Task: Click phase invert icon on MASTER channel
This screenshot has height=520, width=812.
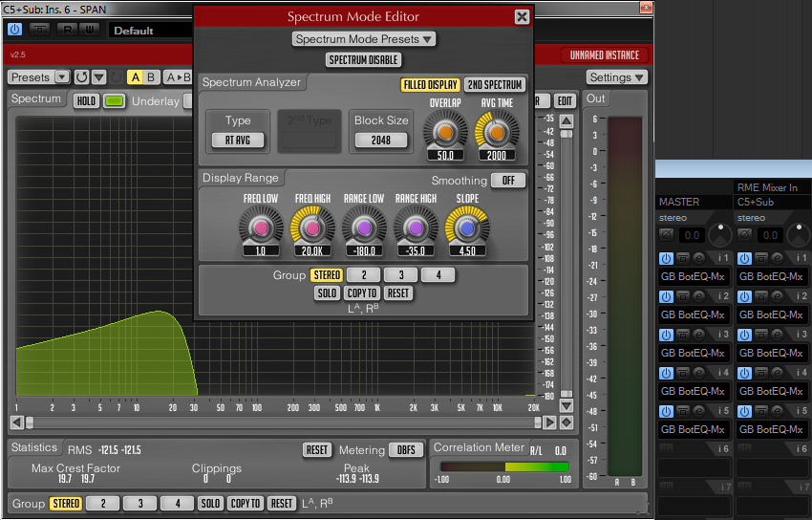Action: tap(666, 234)
